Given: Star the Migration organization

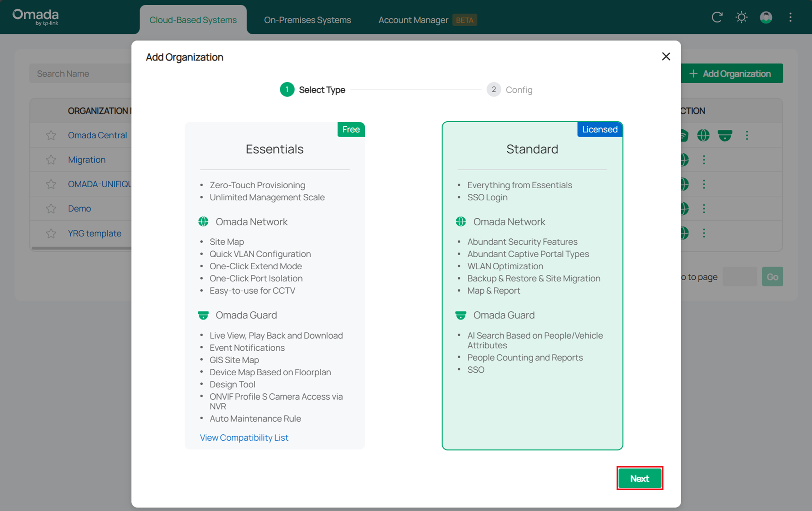Looking at the screenshot, I should (51, 159).
